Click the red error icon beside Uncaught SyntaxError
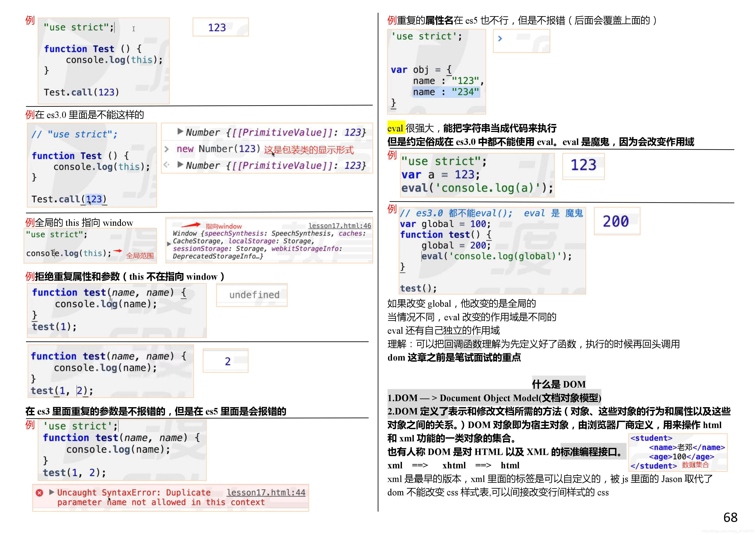The height and width of the screenshot is (535, 756). (x=39, y=493)
